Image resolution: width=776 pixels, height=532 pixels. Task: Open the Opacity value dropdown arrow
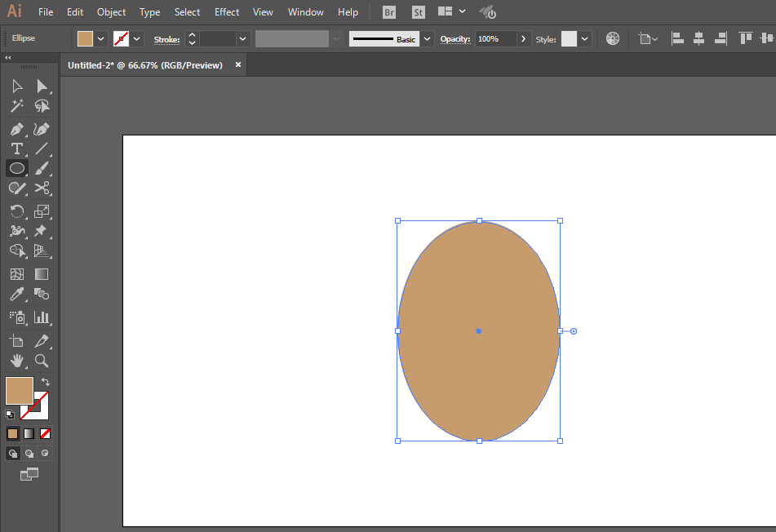click(x=524, y=38)
